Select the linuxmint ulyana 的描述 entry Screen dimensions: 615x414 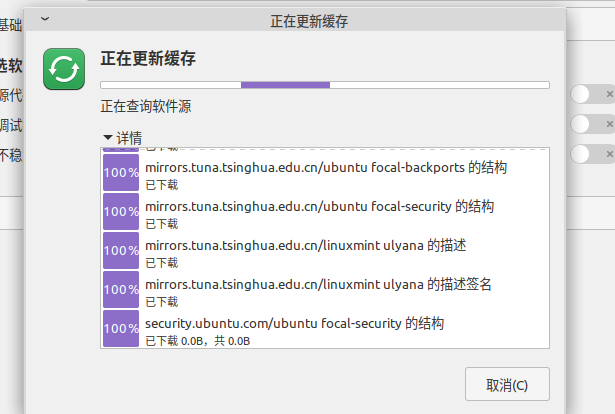tap(306, 246)
